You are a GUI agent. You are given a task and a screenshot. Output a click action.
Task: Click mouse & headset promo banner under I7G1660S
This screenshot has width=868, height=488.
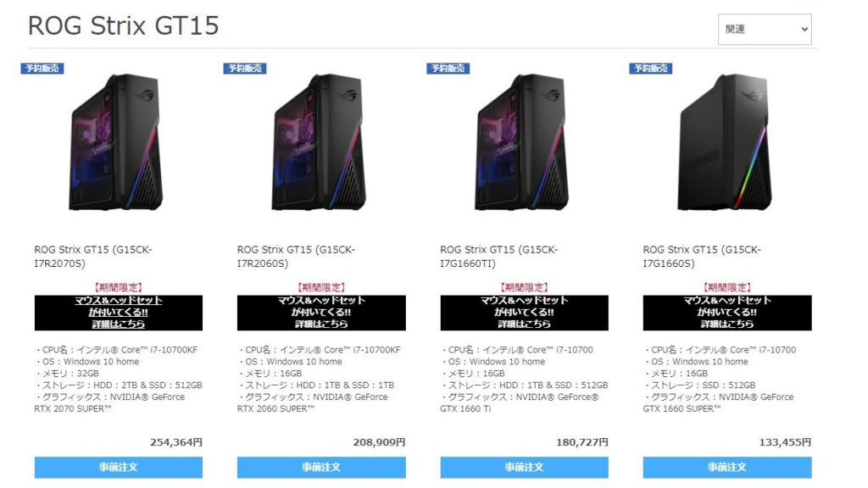[x=727, y=313]
